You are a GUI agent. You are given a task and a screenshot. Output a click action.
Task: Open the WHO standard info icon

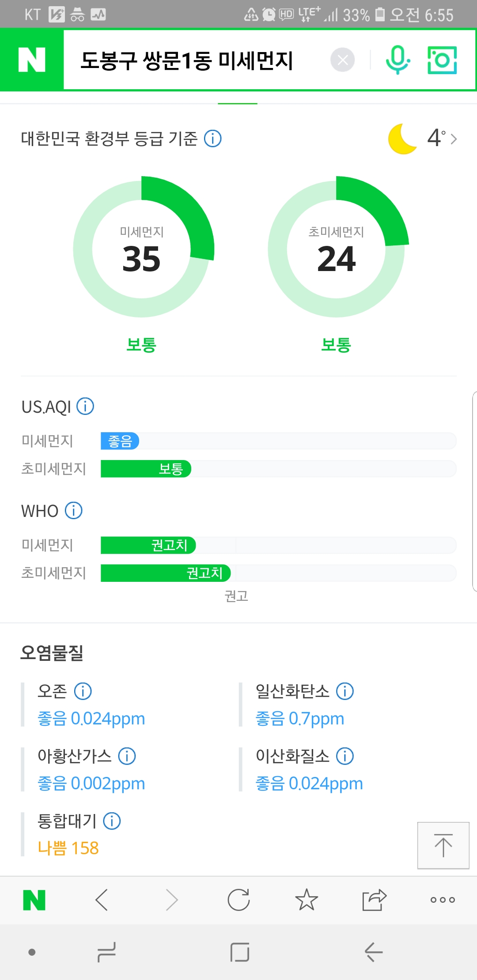(74, 510)
